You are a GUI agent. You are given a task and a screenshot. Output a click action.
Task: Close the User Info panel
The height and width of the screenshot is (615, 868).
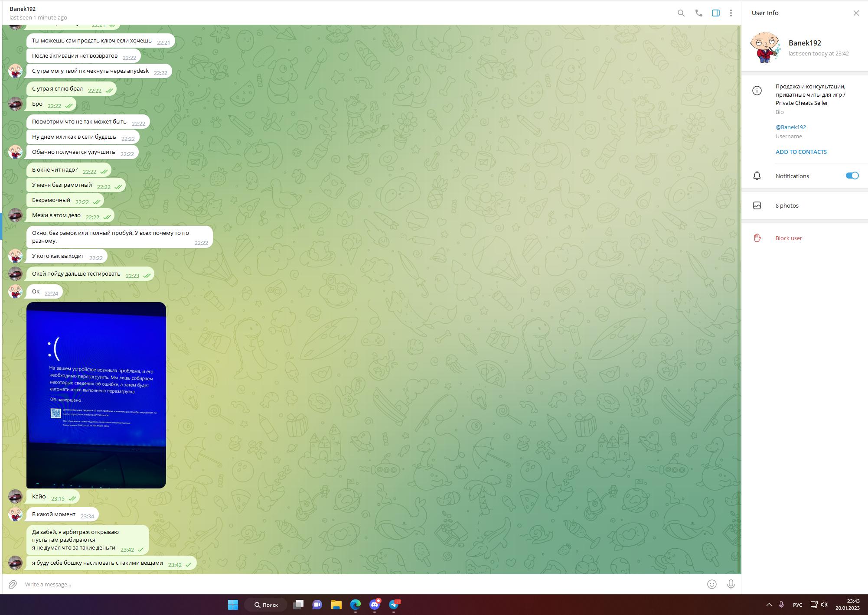tap(856, 13)
